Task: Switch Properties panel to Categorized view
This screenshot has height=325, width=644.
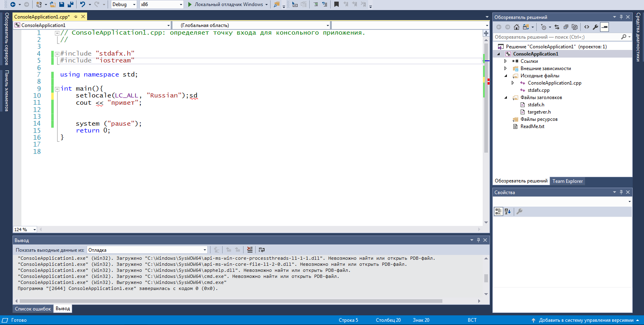Action: (x=498, y=211)
